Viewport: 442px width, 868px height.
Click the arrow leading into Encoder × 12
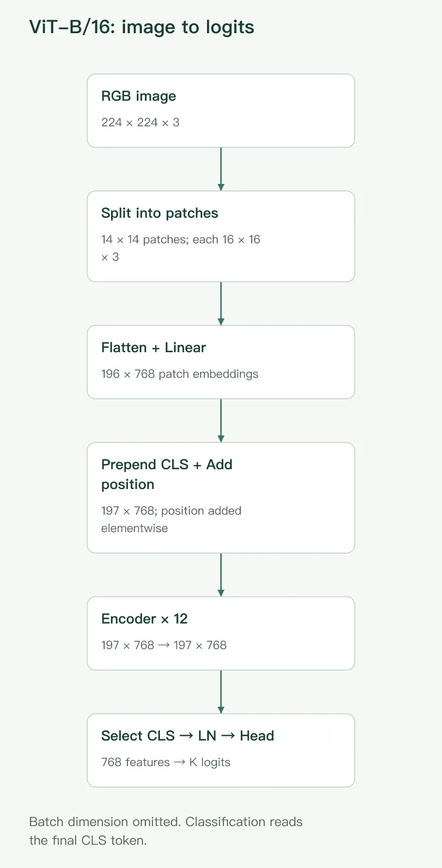(x=221, y=575)
